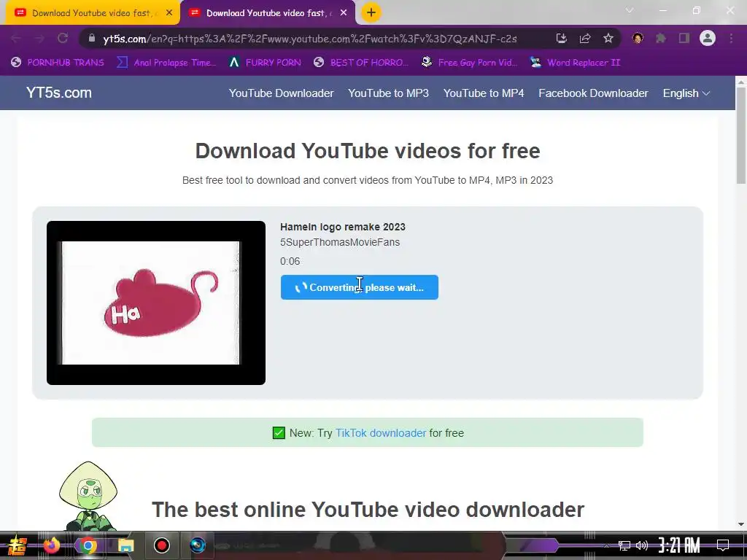Click the 5SuperThomasMovieFans channel name
The image size is (747, 560).
(340, 242)
